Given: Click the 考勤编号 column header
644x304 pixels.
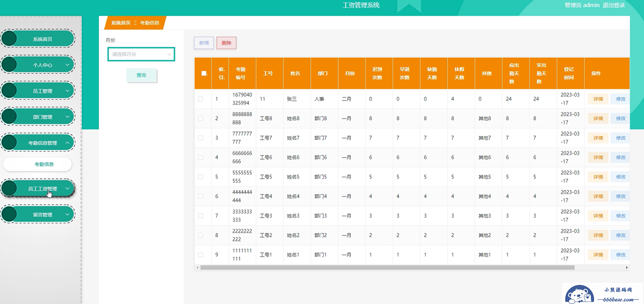Looking at the screenshot, I should (x=242, y=73).
